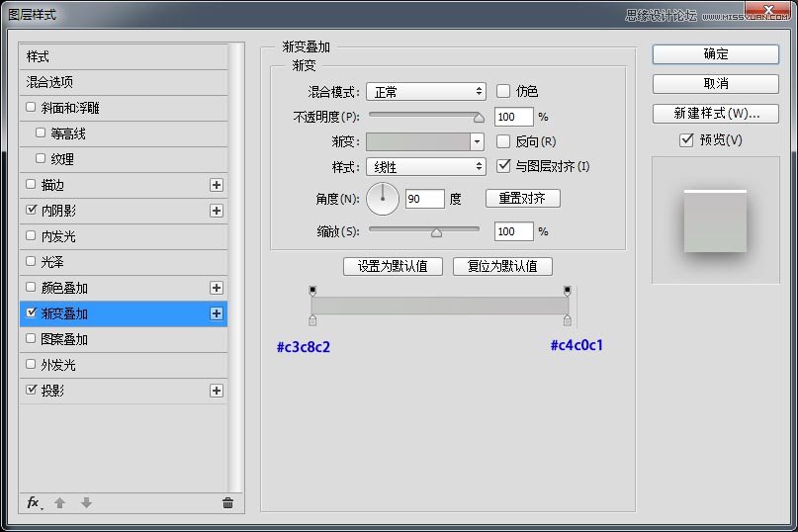
Task: Click the 不透明度 opacity slider handle
Action: click(479, 118)
